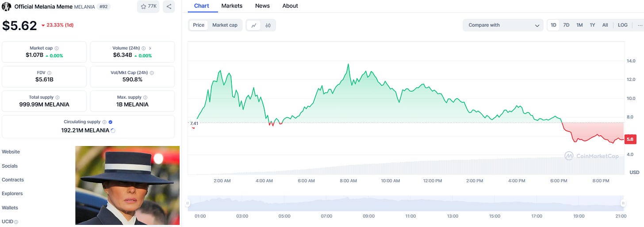Open the Max. supply info icon

(146, 97)
